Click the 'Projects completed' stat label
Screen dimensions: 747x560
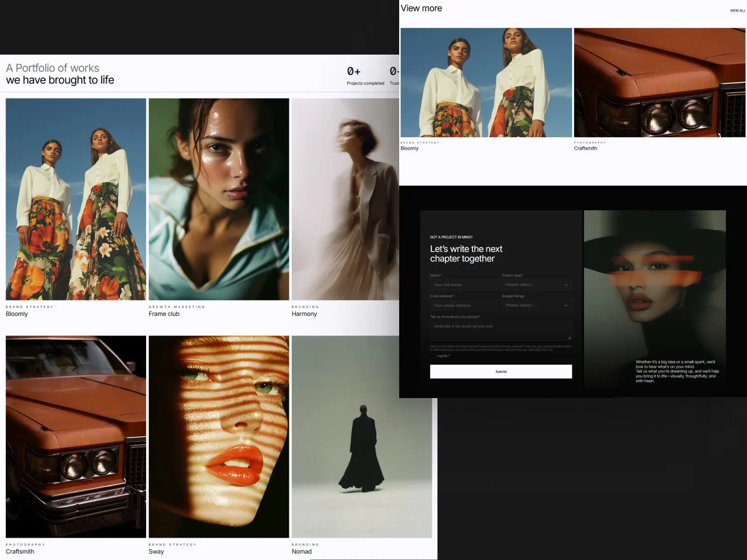coord(366,84)
